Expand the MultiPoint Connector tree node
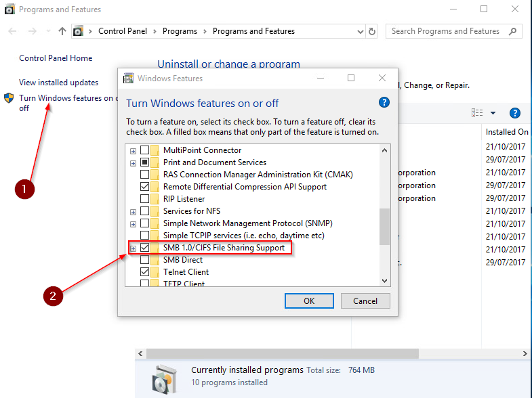This screenshot has height=398, width=532. pyautogui.click(x=133, y=151)
